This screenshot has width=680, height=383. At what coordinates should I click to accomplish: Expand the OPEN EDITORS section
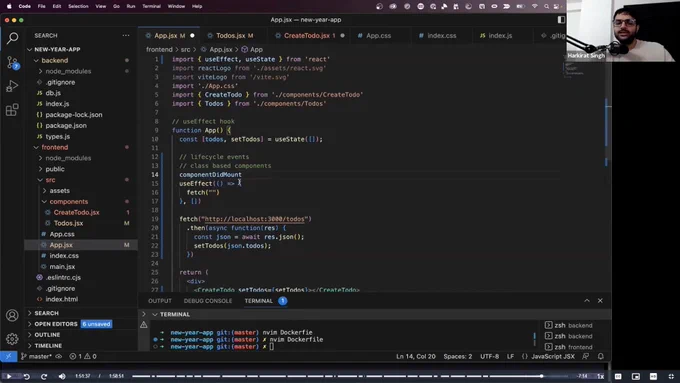[x=81, y=324]
